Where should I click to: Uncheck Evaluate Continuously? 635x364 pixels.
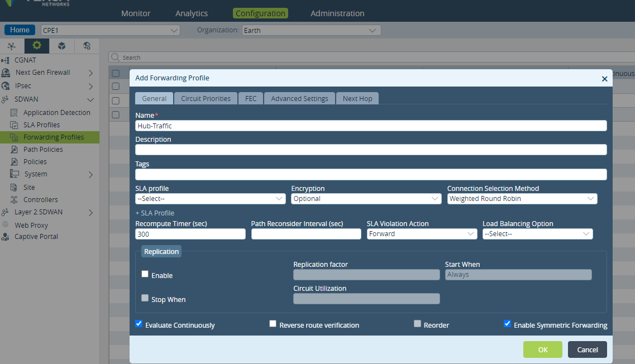[x=139, y=323]
